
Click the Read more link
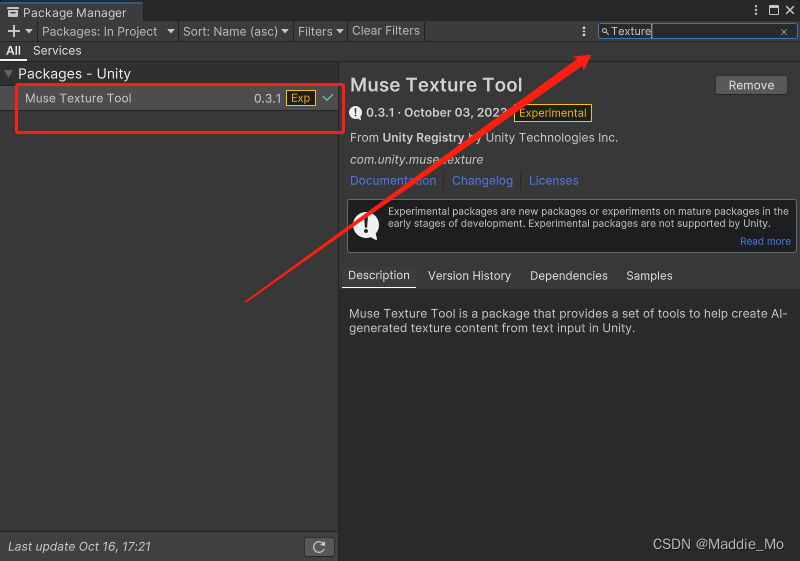point(765,241)
